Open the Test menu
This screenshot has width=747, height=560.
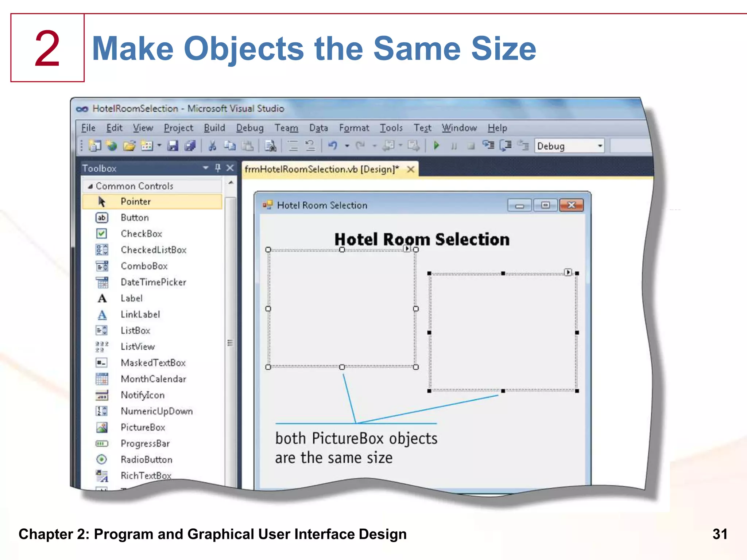point(422,128)
